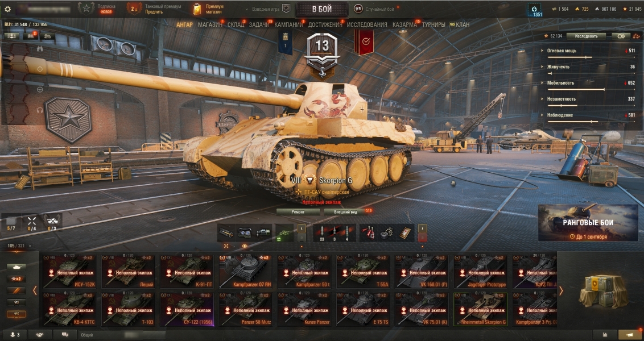
Task: Click the Премиум магазин shopping bag icon
Action: (x=197, y=9)
